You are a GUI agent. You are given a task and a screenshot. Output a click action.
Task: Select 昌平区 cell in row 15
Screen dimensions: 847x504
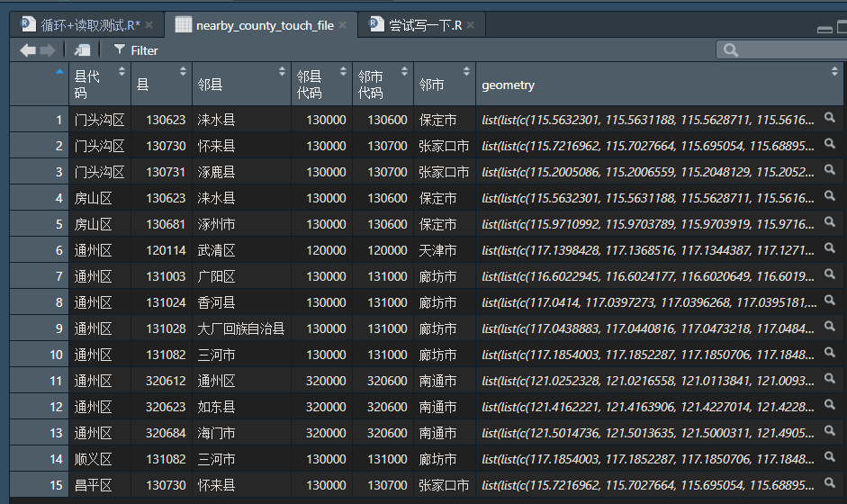[x=100, y=485]
